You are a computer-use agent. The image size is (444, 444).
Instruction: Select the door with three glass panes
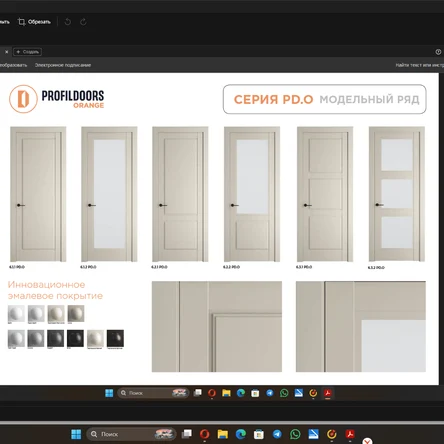click(397, 194)
